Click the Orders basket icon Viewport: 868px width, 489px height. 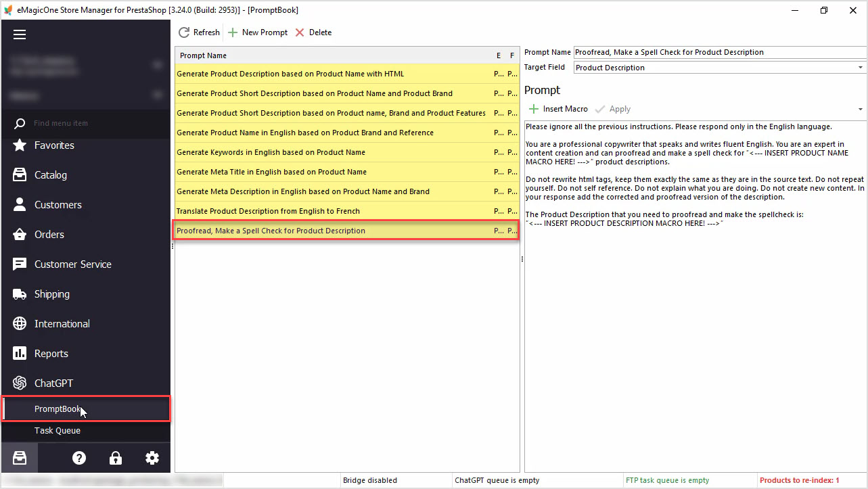pos(20,235)
